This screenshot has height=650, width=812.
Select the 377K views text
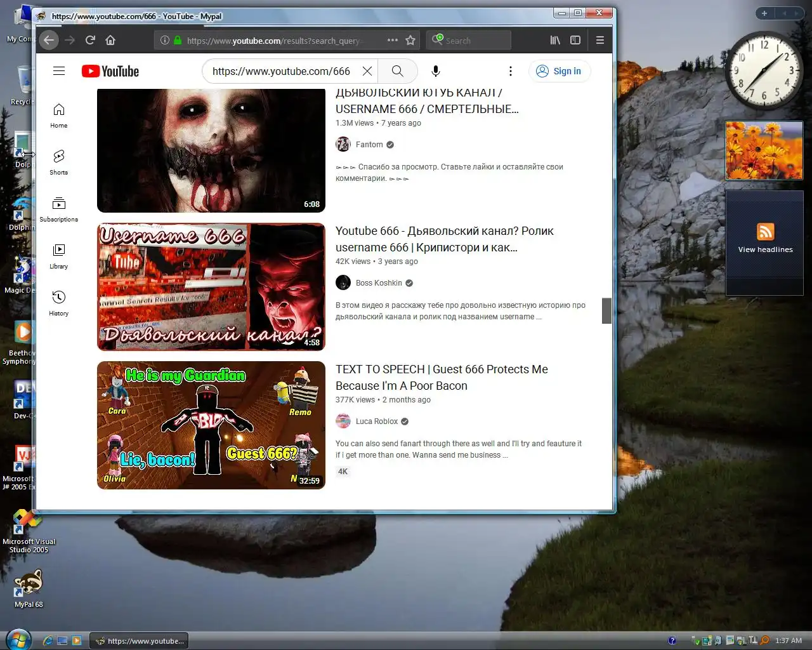[x=355, y=400]
